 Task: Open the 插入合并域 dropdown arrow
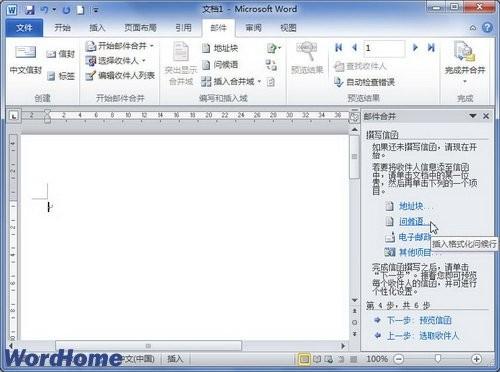(x=259, y=81)
